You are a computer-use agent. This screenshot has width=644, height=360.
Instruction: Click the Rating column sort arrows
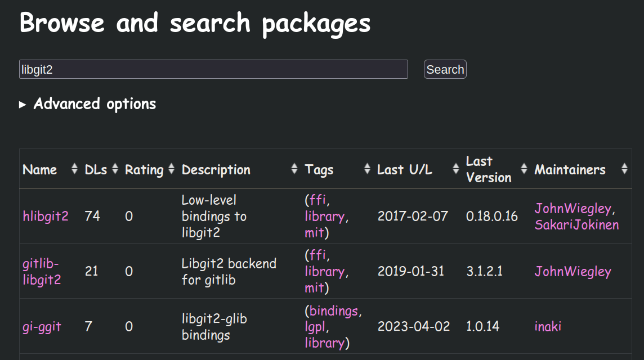(171, 169)
